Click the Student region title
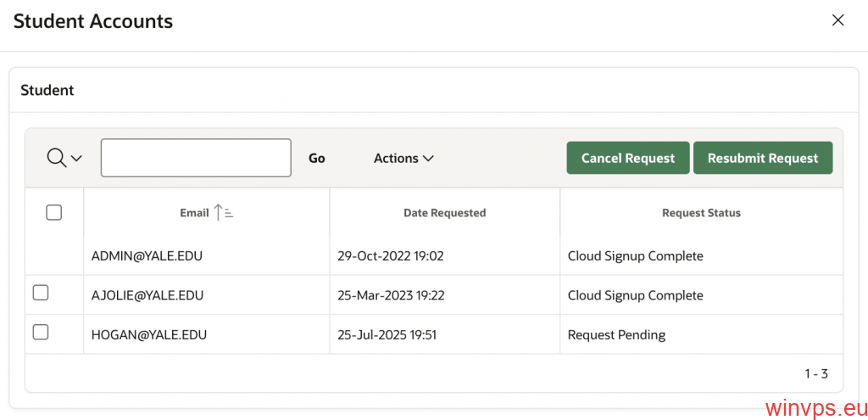The image size is (868, 420). (x=47, y=90)
